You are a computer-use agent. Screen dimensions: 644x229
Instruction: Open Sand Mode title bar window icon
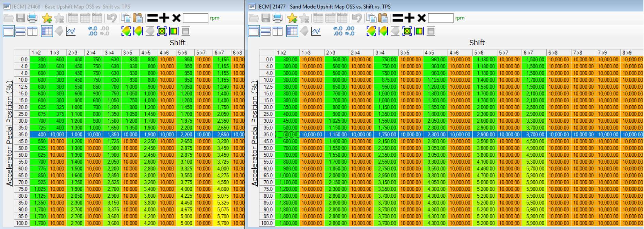pos(252,6)
